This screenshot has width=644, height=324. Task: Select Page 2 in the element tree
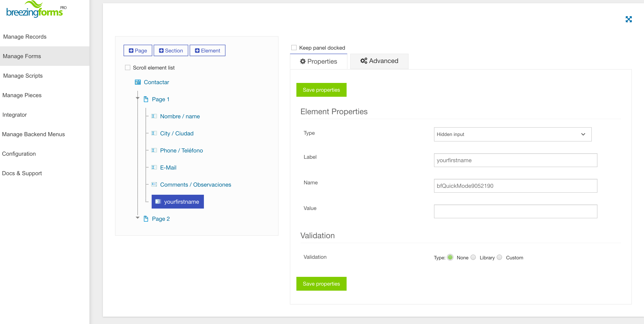(x=161, y=219)
